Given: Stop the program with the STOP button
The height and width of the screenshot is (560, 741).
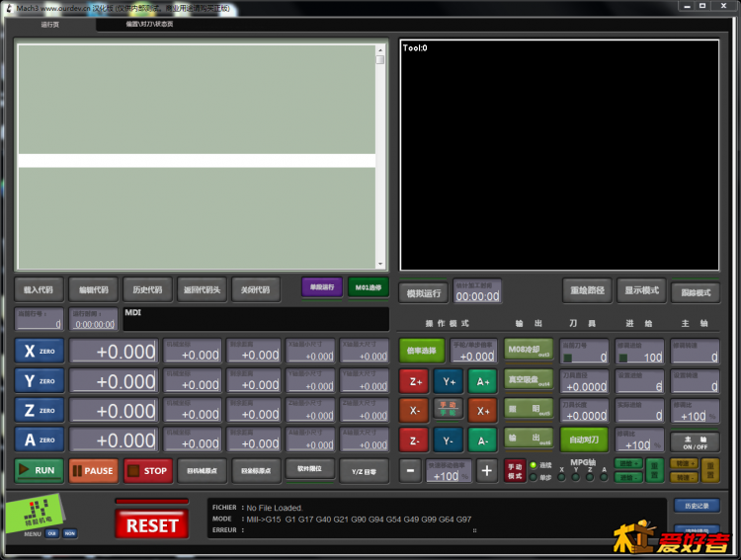Looking at the screenshot, I should coord(148,470).
